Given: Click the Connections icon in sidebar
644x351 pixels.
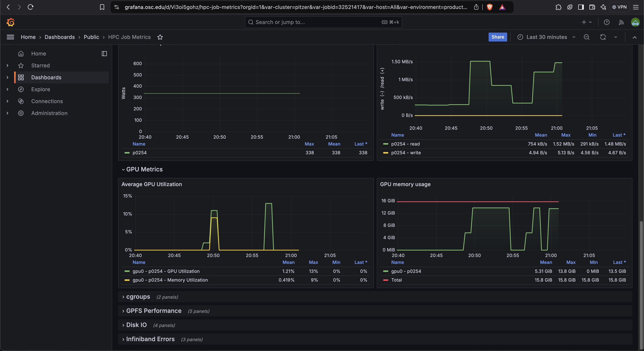Looking at the screenshot, I should pyautogui.click(x=21, y=101).
